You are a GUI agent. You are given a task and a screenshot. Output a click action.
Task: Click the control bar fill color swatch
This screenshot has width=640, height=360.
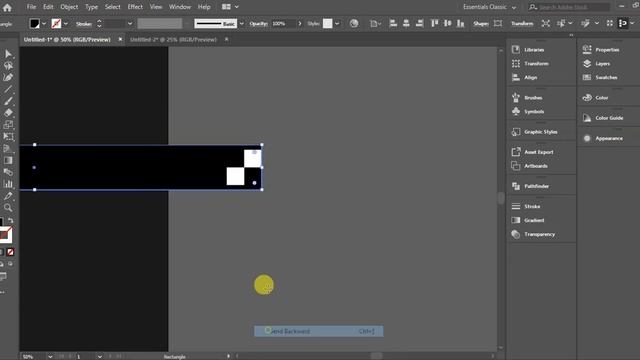tap(34, 24)
